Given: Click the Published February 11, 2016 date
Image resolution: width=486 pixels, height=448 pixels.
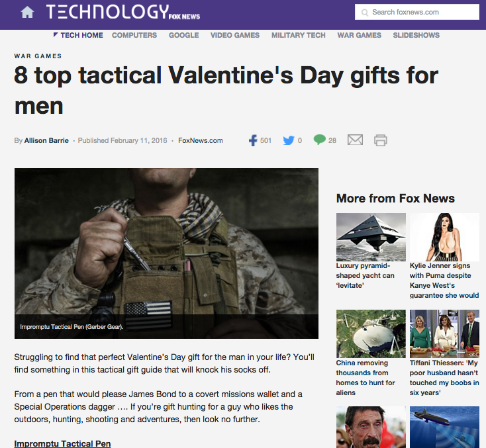Looking at the screenshot, I should click(x=122, y=141).
